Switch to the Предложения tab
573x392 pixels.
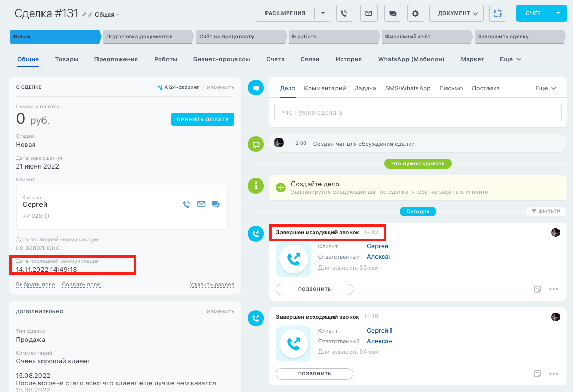click(116, 59)
